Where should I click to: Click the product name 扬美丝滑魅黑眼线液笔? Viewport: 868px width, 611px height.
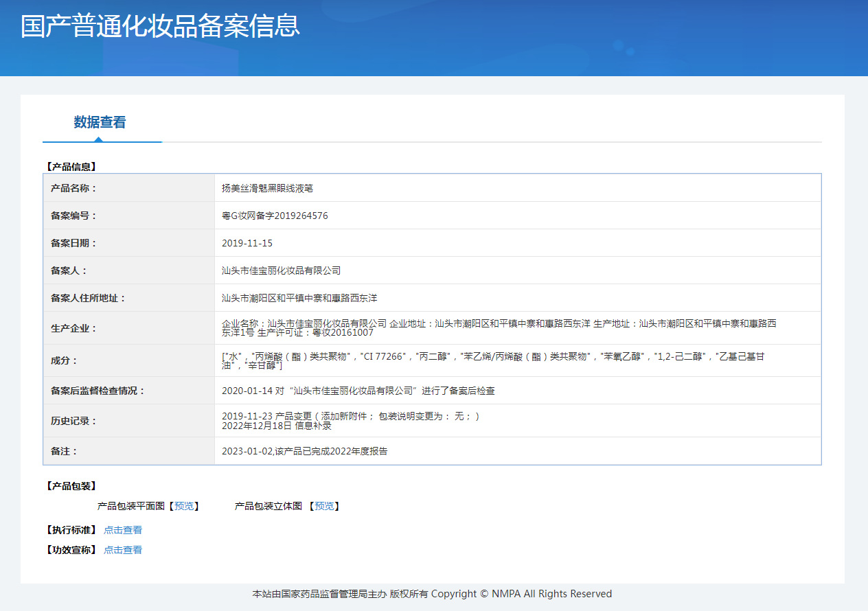[x=267, y=188]
